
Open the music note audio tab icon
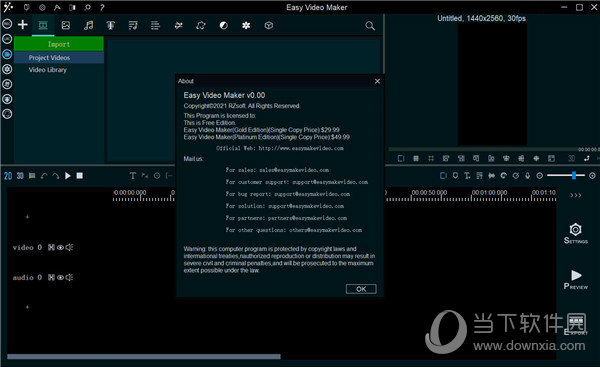coord(88,25)
